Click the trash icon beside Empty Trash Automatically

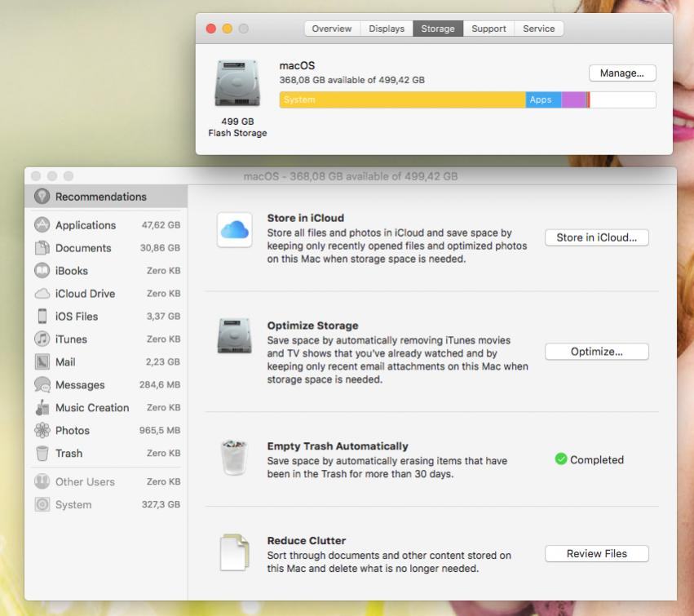point(234,458)
